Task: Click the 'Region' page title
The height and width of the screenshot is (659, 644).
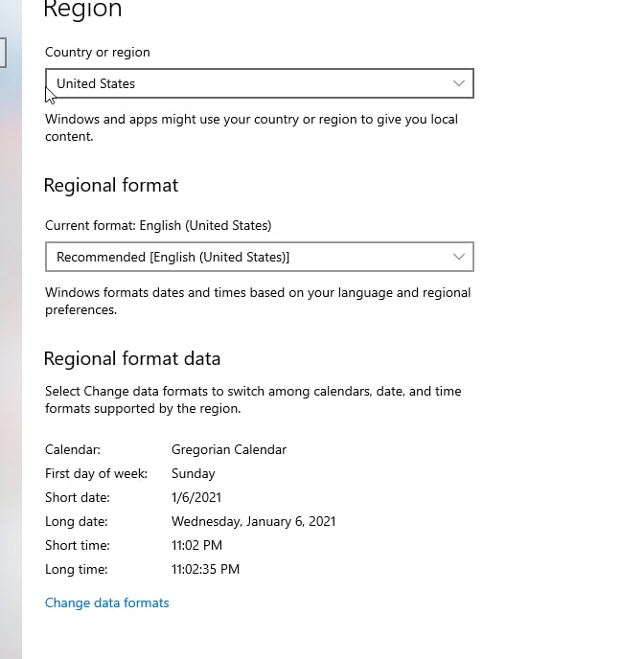Action: 82,9
